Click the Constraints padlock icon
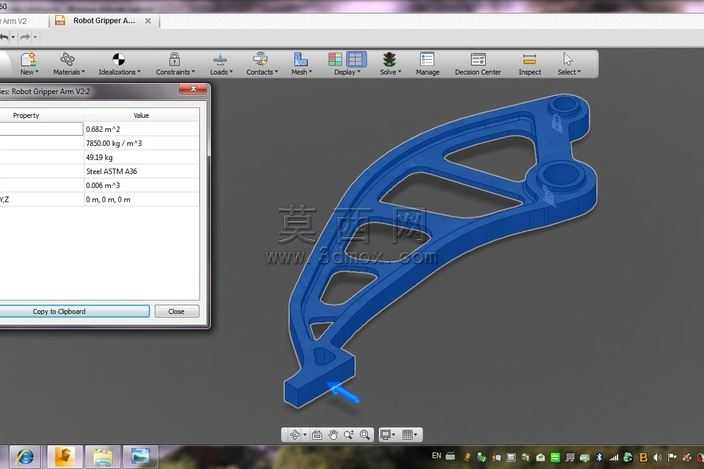Viewport: 704px width, 469px height. (174, 59)
